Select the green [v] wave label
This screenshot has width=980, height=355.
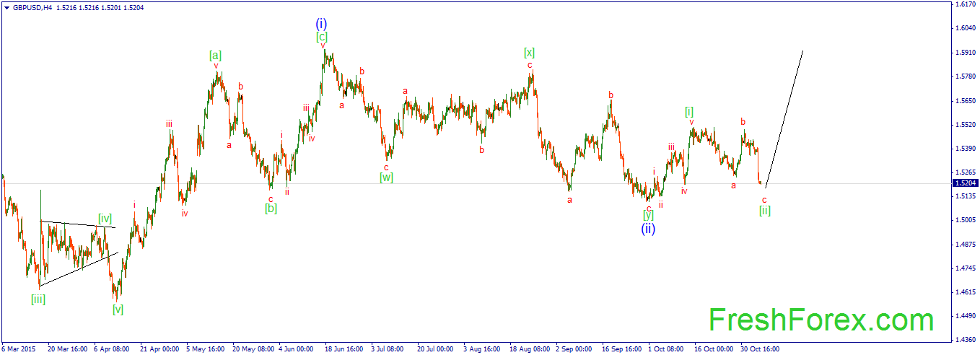[x=118, y=310]
